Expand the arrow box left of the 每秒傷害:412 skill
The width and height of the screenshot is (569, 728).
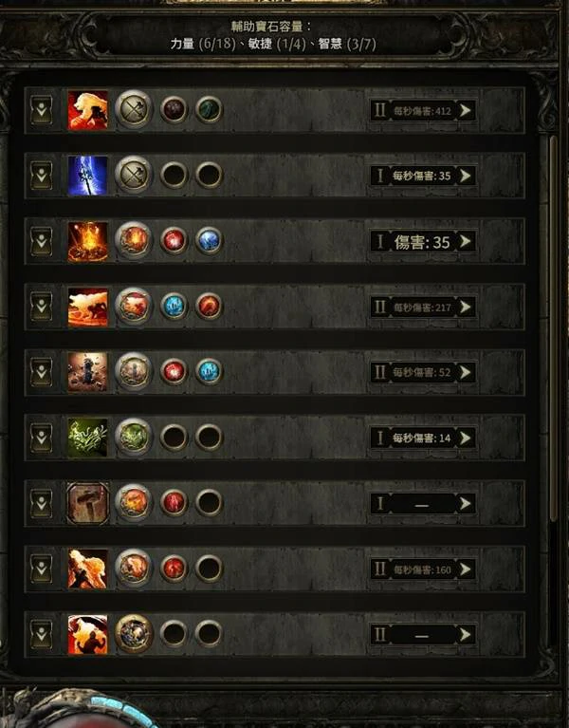pyautogui.click(x=42, y=110)
